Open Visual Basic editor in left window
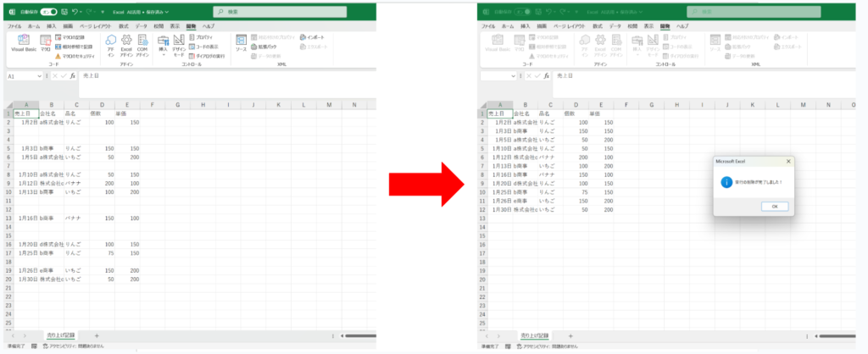 [x=23, y=44]
